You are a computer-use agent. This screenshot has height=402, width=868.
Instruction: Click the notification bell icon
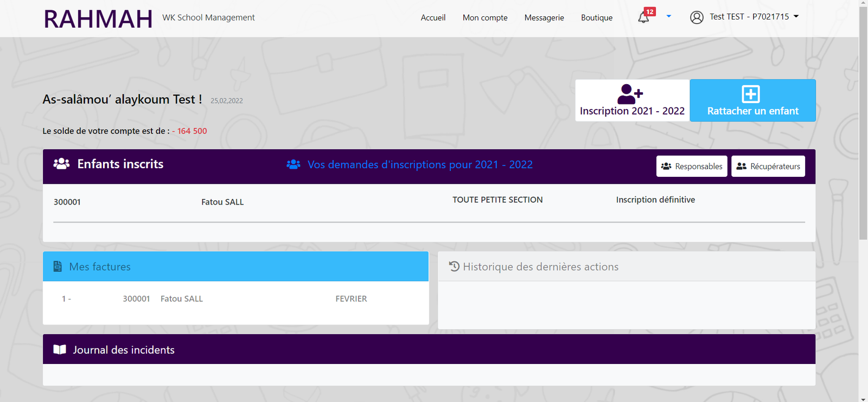click(x=643, y=17)
